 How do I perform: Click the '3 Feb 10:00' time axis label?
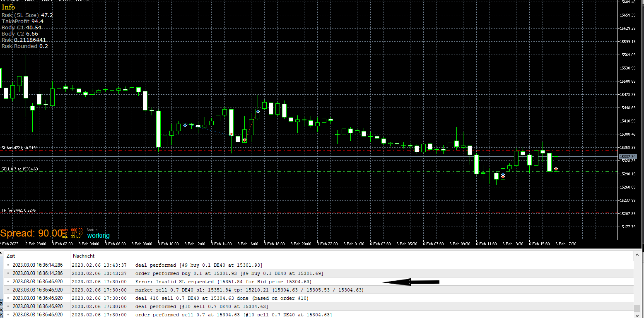pyautogui.click(x=168, y=244)
